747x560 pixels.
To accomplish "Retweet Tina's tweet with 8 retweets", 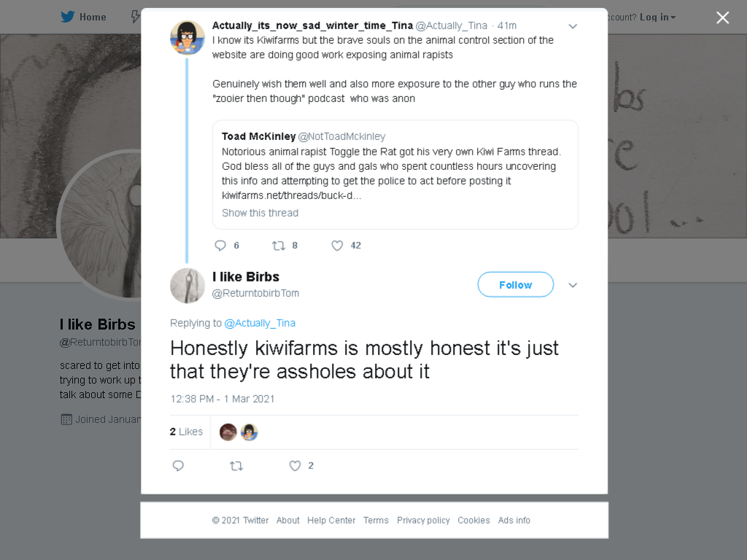I will [278, 245].
